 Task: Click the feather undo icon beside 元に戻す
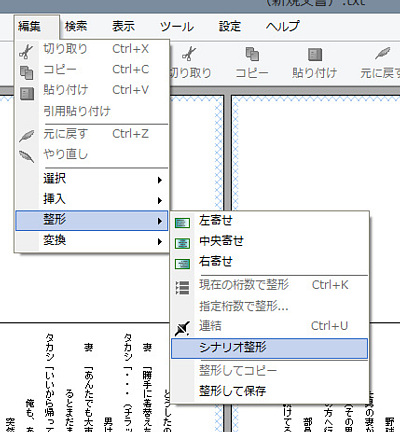click(x=27, y=136)
